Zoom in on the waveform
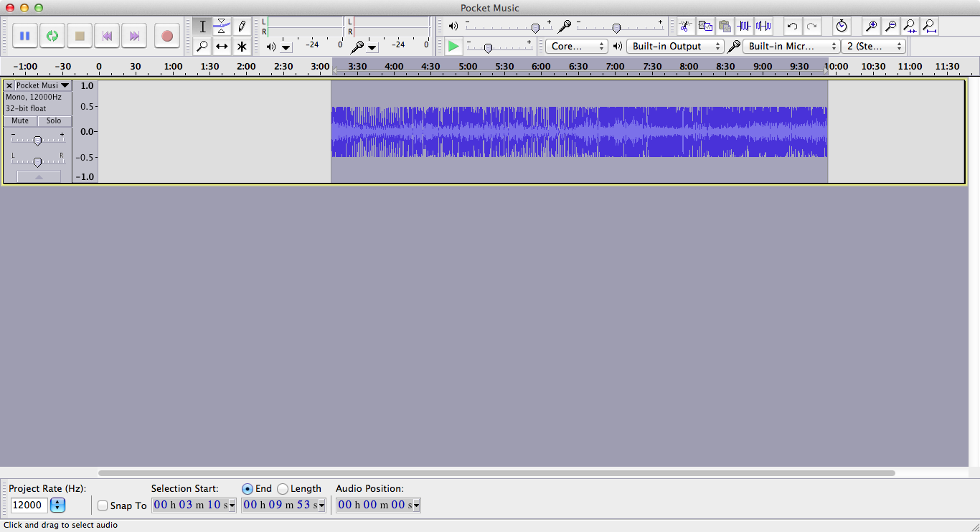Screen dimensions: 980x532 [x=871, y=26]
